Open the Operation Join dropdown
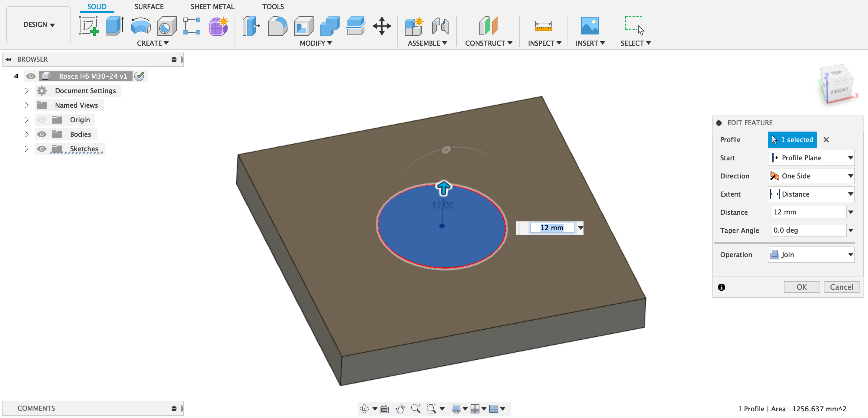The height and width of the screenshot is (418, 868). (x=811, y=255)
